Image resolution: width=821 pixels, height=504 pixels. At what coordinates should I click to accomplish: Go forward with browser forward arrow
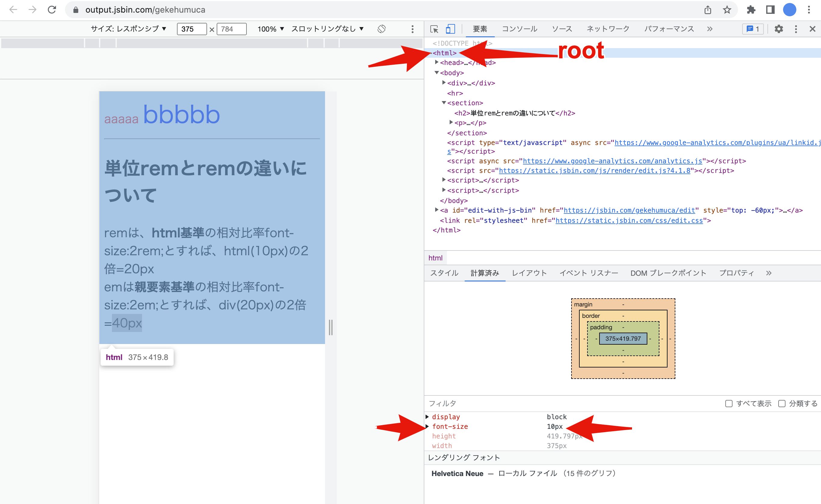point(33,10)
